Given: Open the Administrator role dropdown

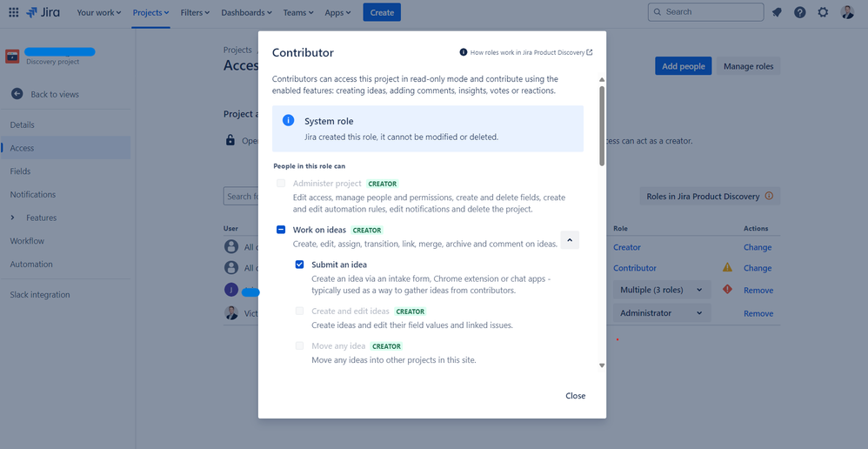Looking at the screenshot, I should [x=662, y=312].
